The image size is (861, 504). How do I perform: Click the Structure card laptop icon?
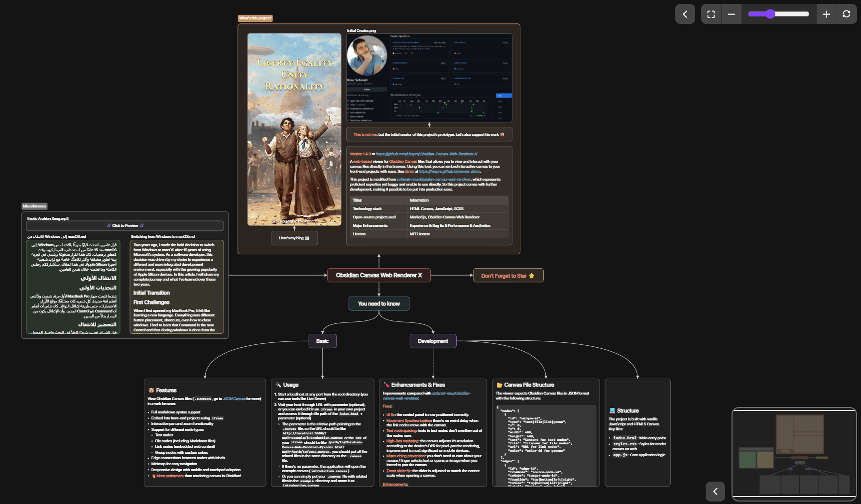pyautogui.click(x=612, y=411)
